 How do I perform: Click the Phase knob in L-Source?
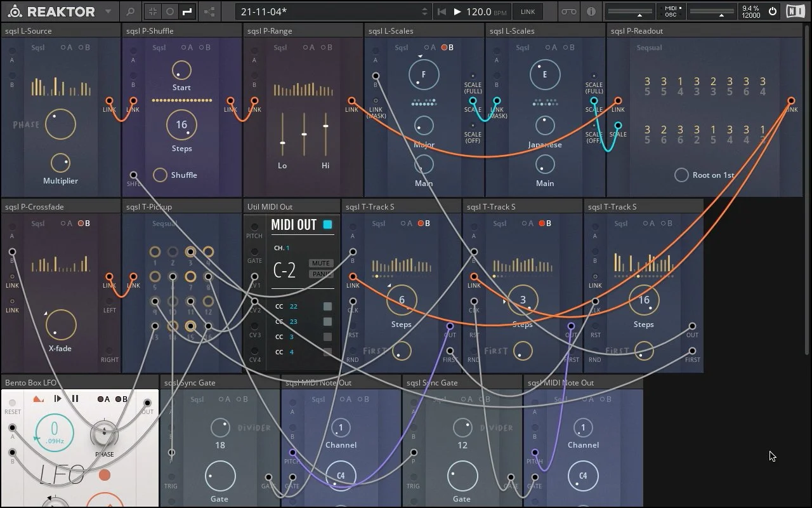[x=60, y=124]
